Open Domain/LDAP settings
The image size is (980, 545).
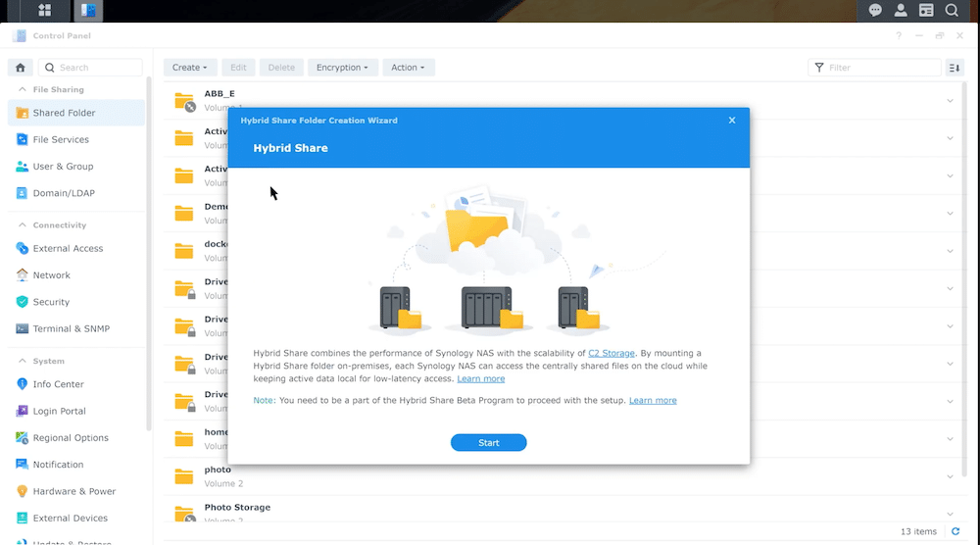point(76,193)
